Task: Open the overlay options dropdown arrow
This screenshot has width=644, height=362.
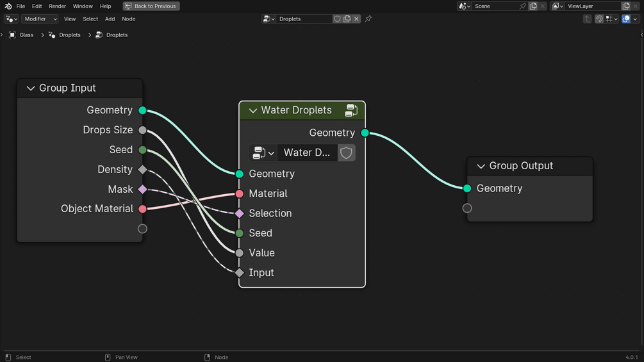Action: pyautogui.click(x=636, y=19)
